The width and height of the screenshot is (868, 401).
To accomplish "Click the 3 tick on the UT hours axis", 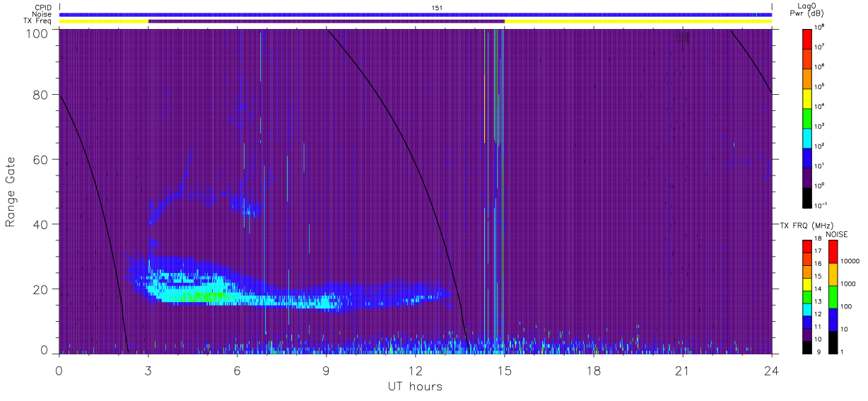I will (148, 370).
